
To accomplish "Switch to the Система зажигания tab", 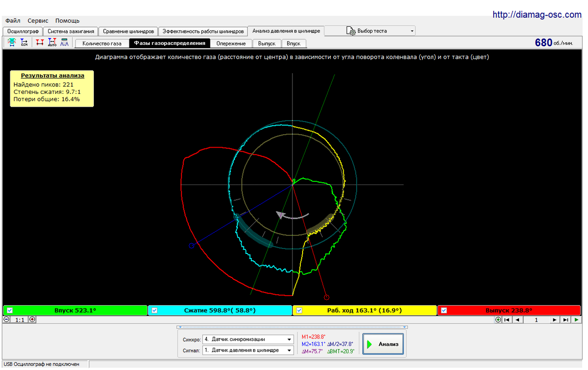I will (x=71, y=31).
